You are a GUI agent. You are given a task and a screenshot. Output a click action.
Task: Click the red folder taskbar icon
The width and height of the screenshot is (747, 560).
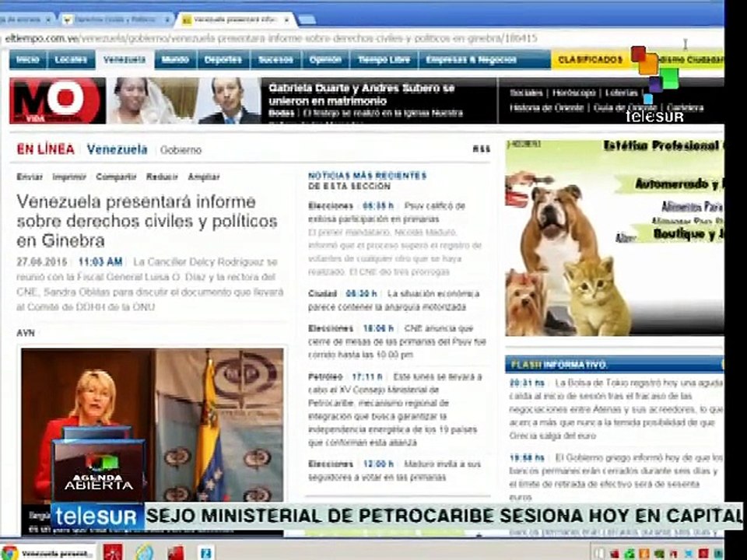pyautogui.click(x=175, y=553)
